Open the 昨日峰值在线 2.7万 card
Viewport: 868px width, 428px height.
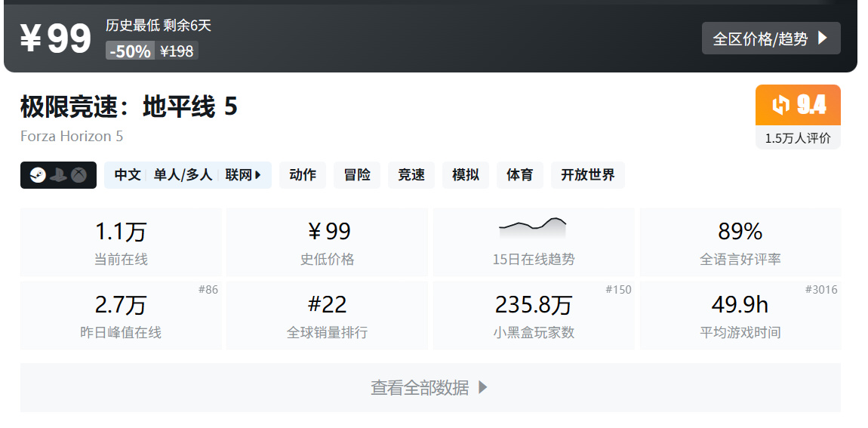click(x=121, y=316)
